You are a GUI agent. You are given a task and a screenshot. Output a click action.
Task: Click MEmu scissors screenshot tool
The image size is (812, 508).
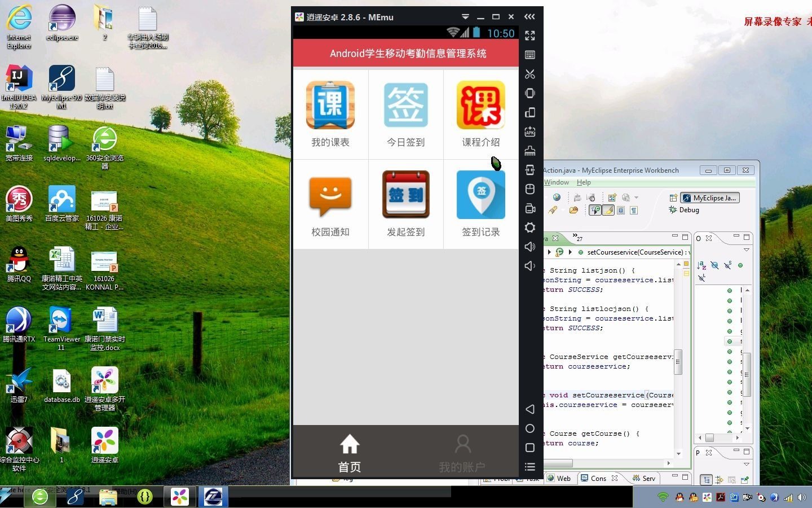530,74
